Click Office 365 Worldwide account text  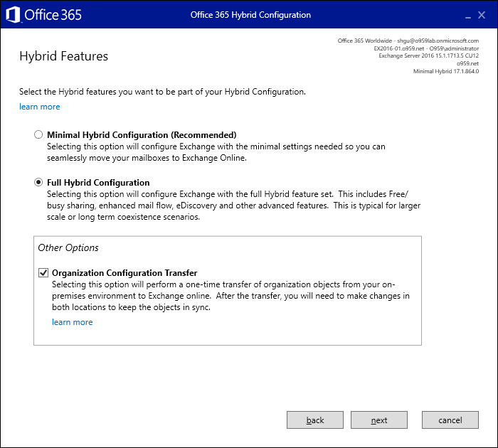pyautogui.click(x=408, y=41)
